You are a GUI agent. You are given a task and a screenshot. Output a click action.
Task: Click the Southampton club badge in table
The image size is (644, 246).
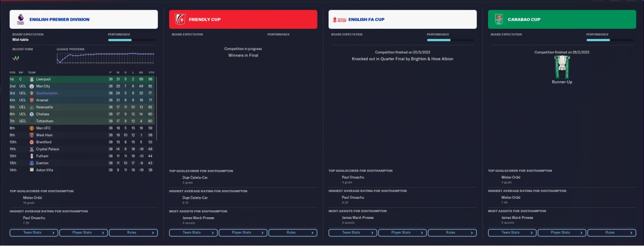coord(31,93)
